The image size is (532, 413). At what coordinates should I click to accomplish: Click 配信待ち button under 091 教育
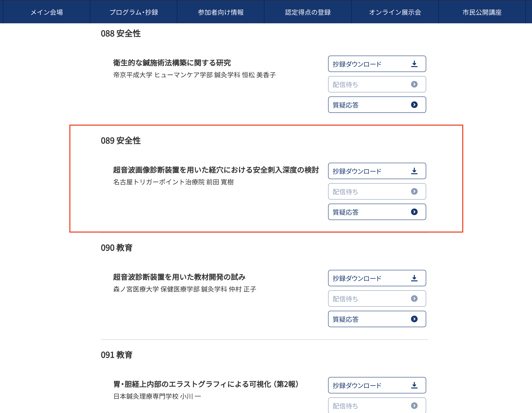377,405
